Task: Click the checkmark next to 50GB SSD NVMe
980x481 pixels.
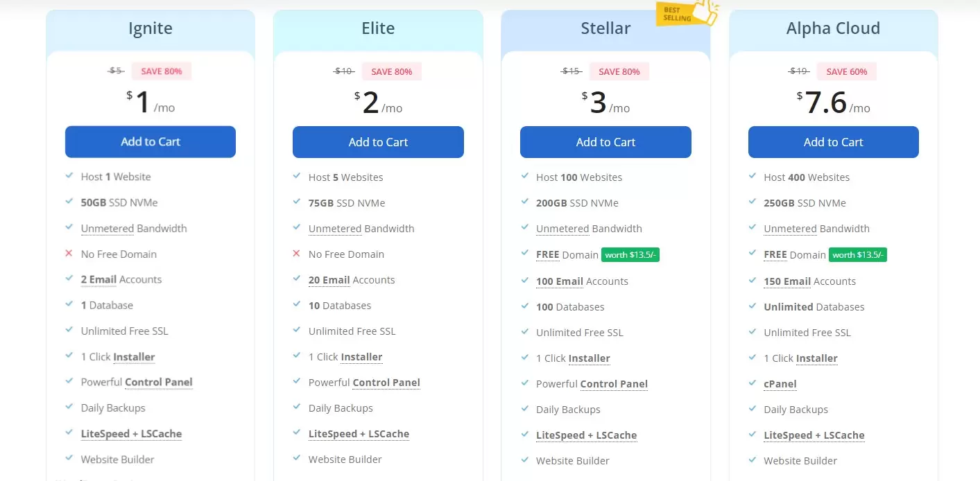Action: click(69, 202)
